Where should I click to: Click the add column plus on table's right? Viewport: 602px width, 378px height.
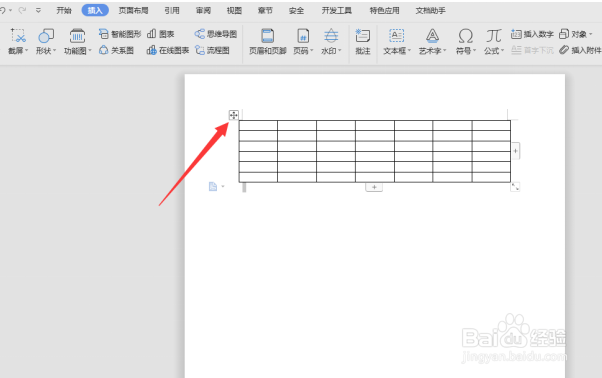[x=516, y=151]
